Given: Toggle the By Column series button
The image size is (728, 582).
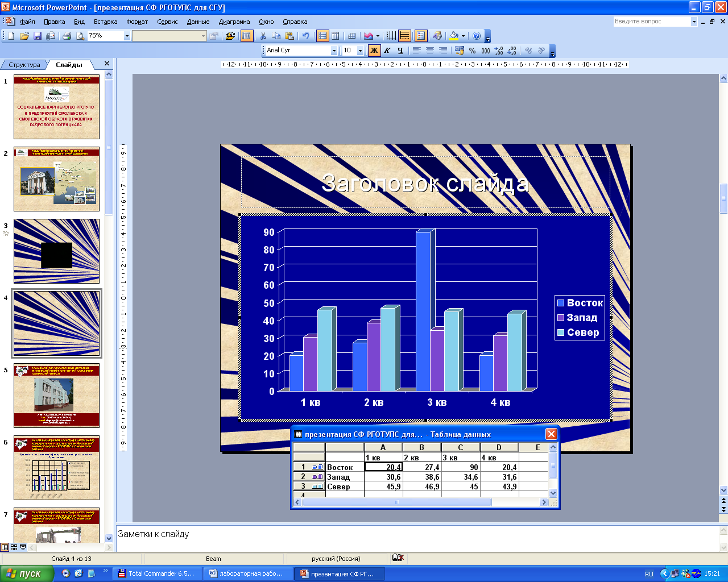Looking at the screenshot, I should (336, 36).
